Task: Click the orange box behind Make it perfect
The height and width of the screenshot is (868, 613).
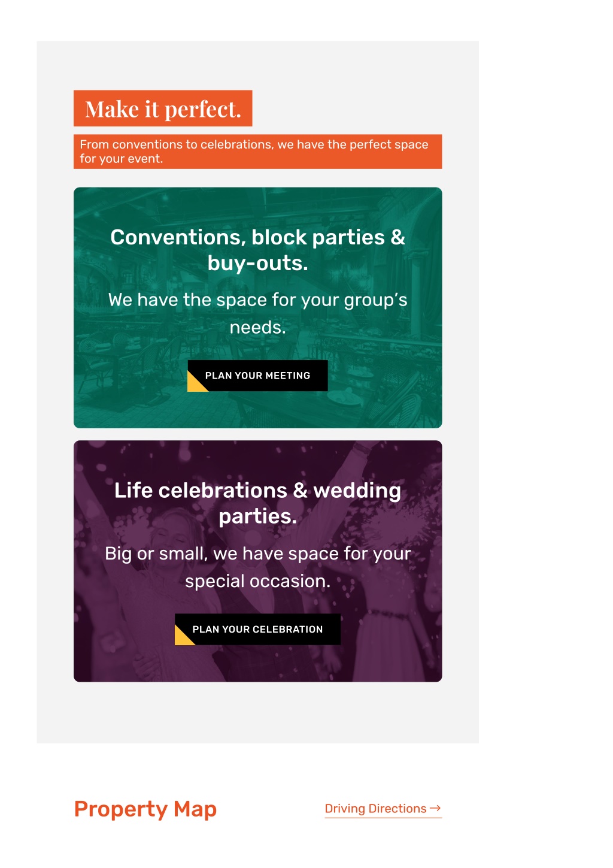Action: tap(163, 108)
